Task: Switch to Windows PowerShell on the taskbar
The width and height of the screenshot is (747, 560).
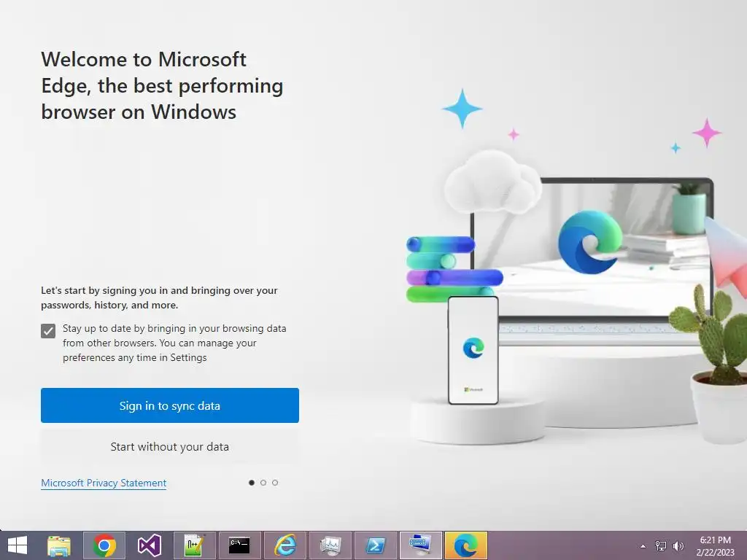Action: [376, 545]
